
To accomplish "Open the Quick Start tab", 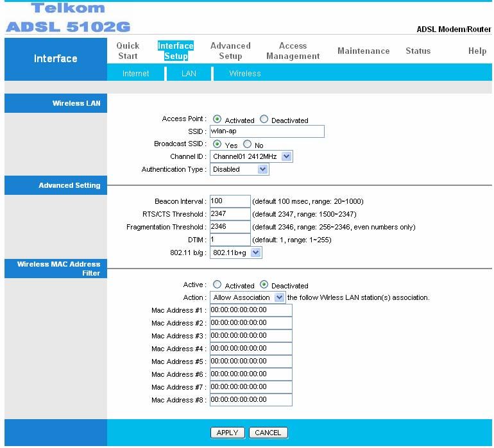I will click(x=128, y=51).
